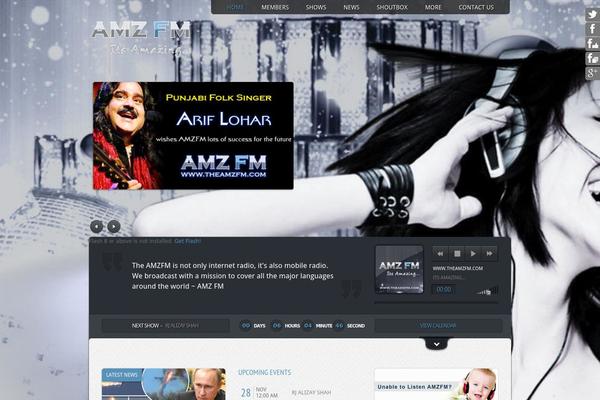Click the Next Show RJ Alizay Shah bar

coord(165,326)
